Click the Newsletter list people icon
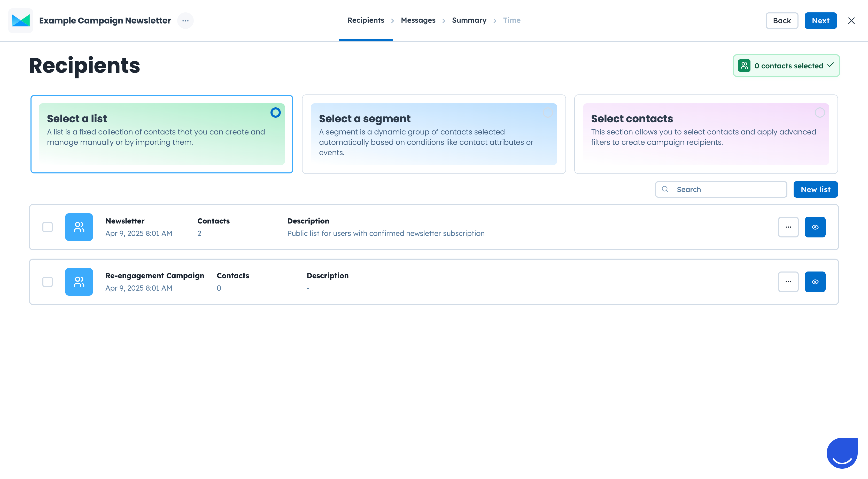The width and height of the screenshot is (868, 479). pyautogui.click(x=79, y=227)
